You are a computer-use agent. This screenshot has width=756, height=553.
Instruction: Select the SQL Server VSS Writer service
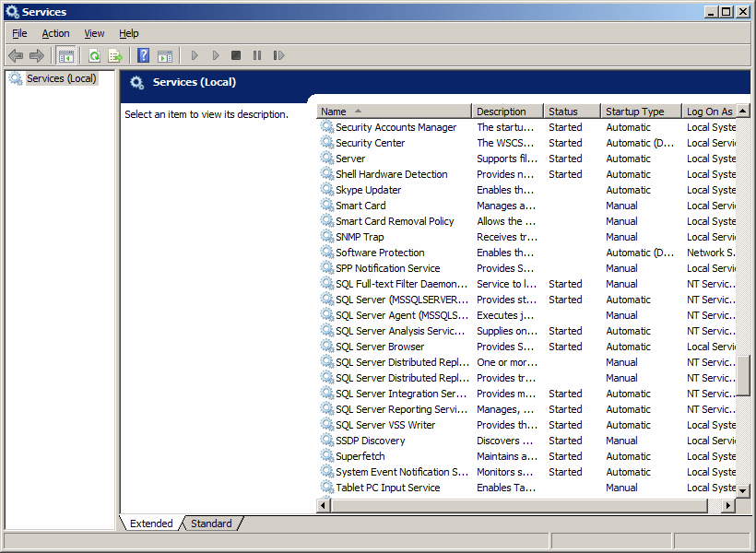coord(528,425)
